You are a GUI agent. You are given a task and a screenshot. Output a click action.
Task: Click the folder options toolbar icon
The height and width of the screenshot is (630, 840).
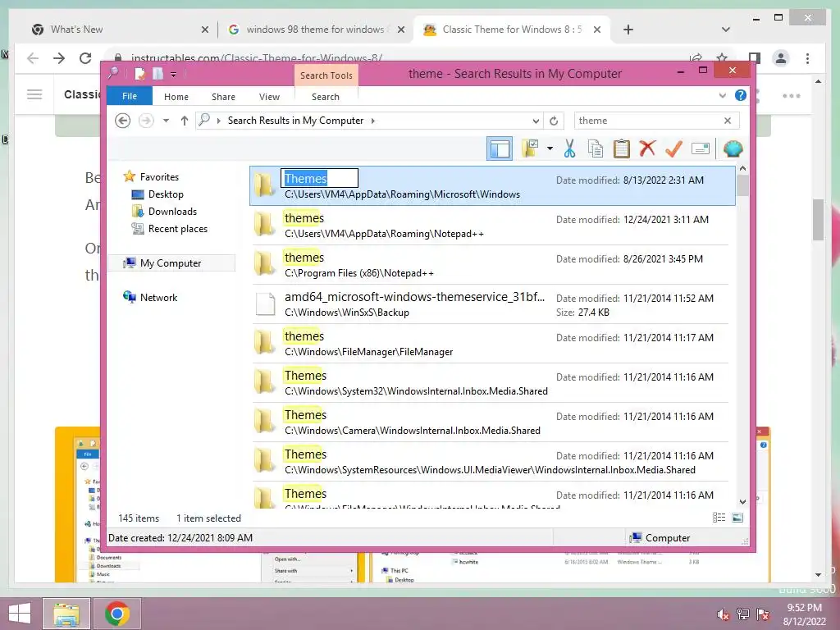[531, 148]
